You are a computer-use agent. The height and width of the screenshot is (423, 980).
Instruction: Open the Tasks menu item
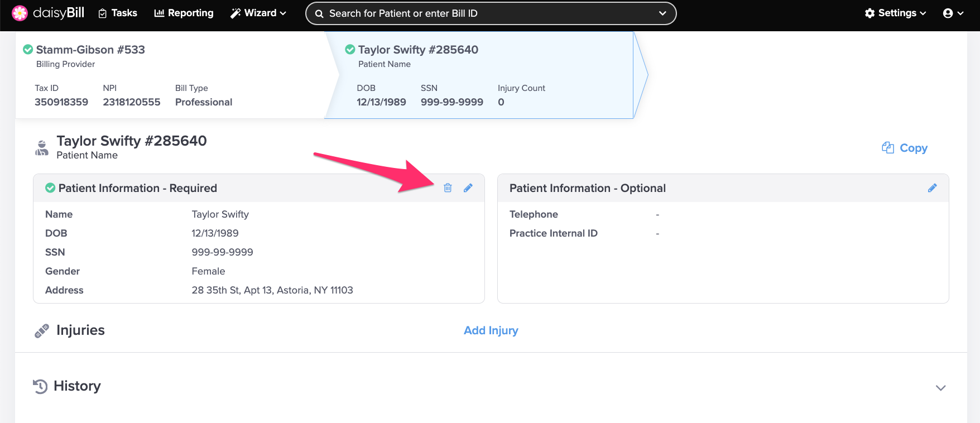click(118, 13)
